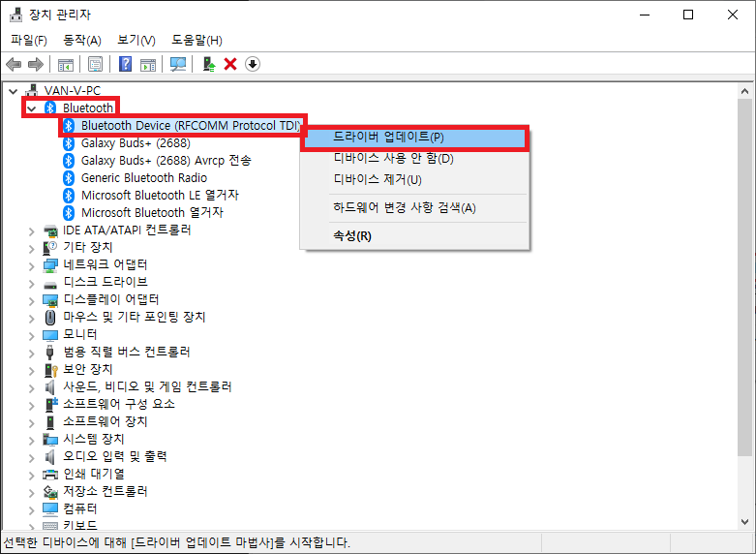Screen dimensions: 756x554
Task: Choose 속성(R) from context menu
Action: pos(414,236)
